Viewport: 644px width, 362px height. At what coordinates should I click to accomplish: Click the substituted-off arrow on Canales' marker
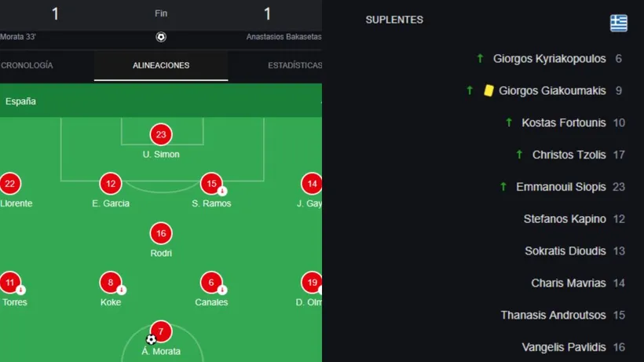pos(222,290)
